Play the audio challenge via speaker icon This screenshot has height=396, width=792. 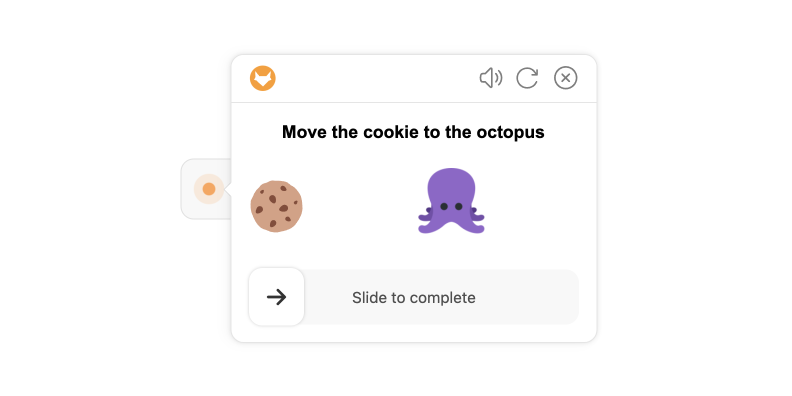(490, 78)
